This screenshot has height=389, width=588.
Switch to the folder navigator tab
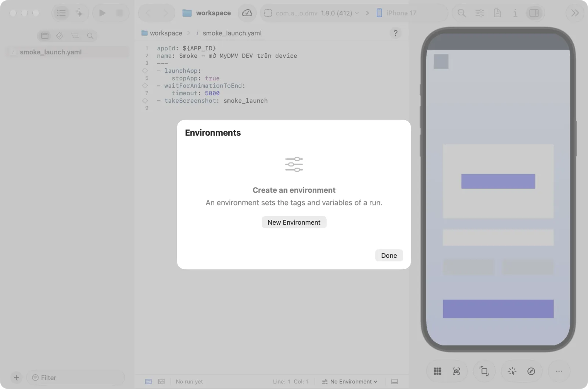[45, 36]
